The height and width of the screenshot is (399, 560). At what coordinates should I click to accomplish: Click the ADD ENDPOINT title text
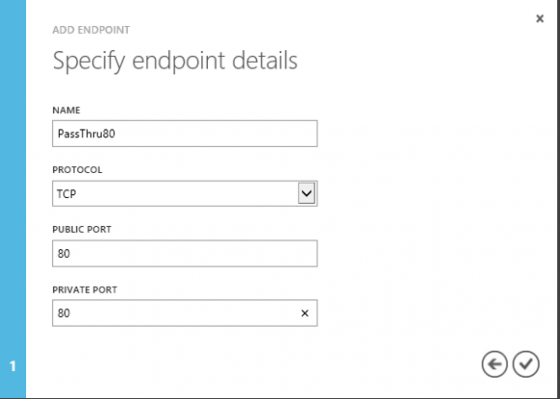click(x=91, y=30)
